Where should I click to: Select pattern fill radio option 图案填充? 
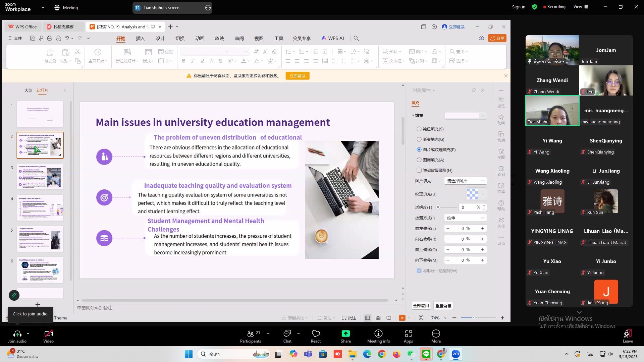[419, 160]
